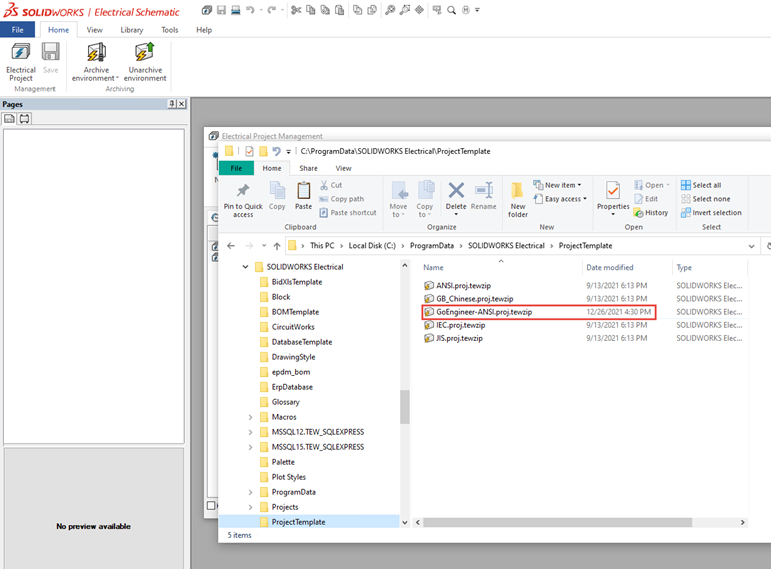This screenshot has width=771, height=569.
Task: Click Cut in Explorer Clipboard group
Action: point(331,185)
